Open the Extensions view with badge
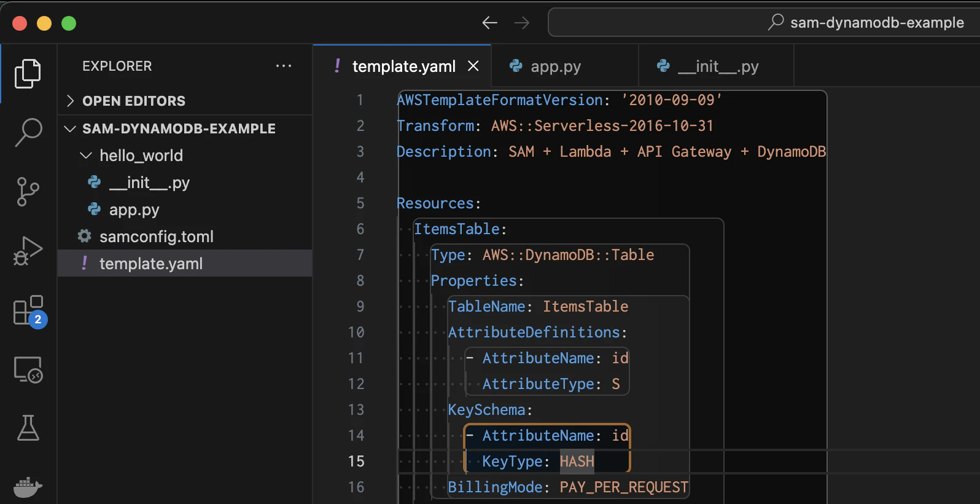 [29, 312]
